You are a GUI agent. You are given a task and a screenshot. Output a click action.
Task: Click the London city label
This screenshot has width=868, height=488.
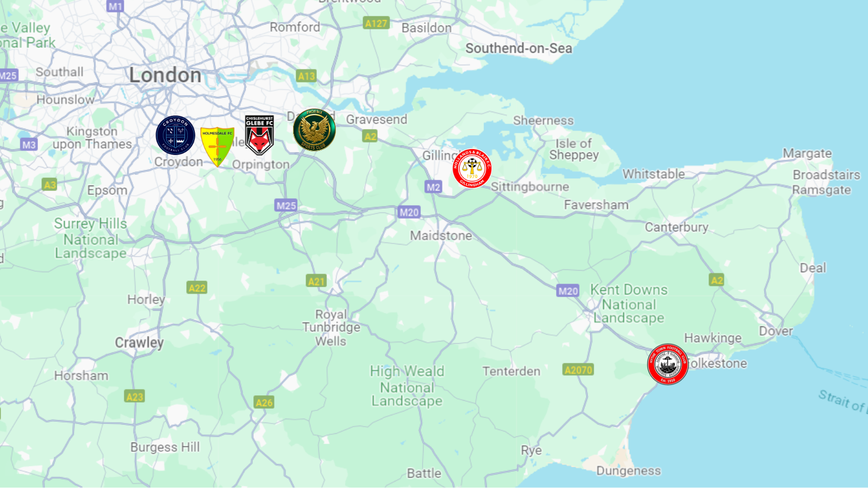165,75
